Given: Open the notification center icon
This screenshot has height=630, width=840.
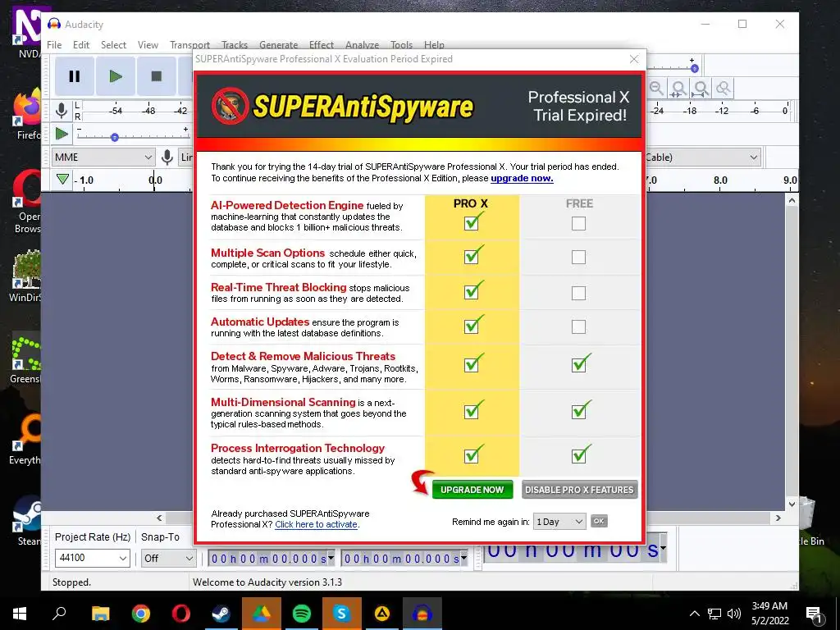Looking at the screenshot, I should [x=814, y=614].
